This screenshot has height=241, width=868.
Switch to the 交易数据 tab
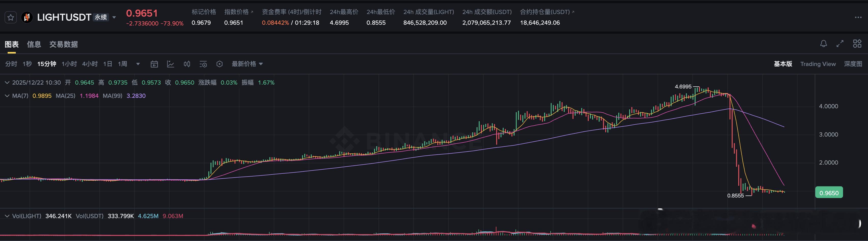coord(63,44)
